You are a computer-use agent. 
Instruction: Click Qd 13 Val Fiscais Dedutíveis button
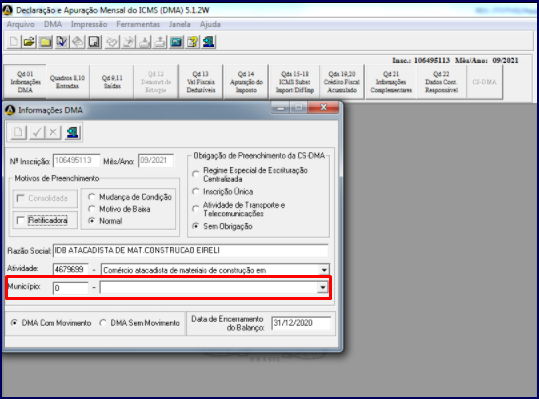(201, 82)
